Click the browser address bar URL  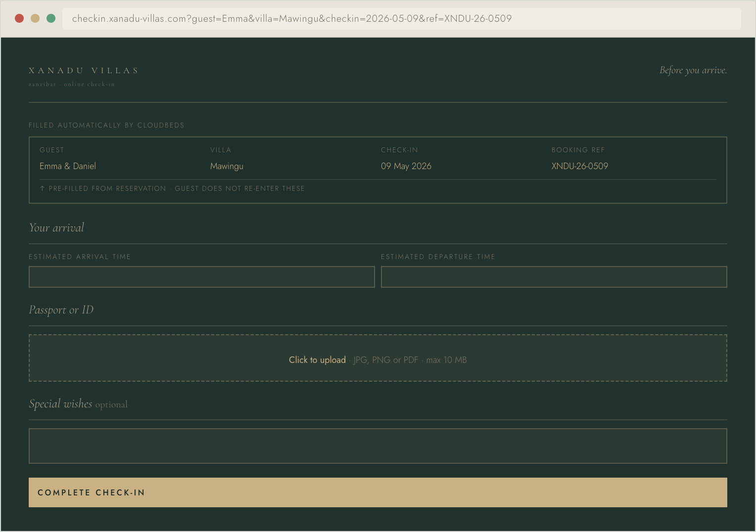[x=292, y=19]
